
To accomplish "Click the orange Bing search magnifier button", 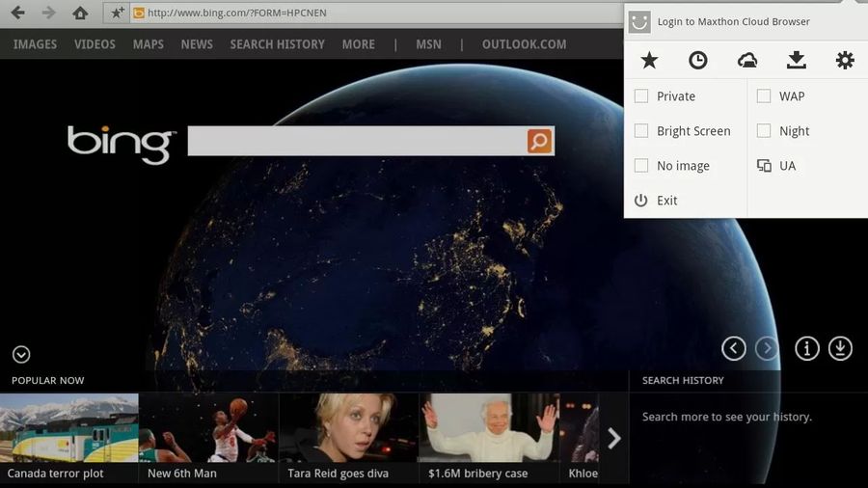I will (x=539, y=141).
